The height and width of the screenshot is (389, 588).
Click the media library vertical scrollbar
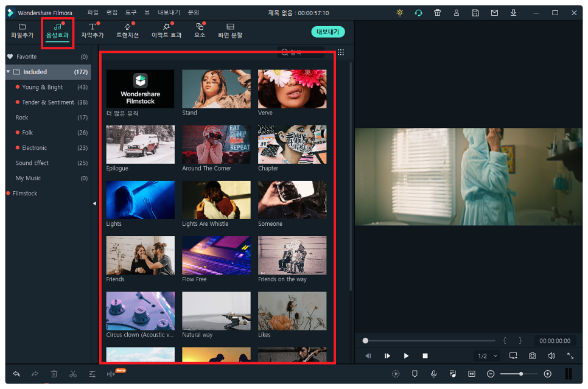coord(351,177)
